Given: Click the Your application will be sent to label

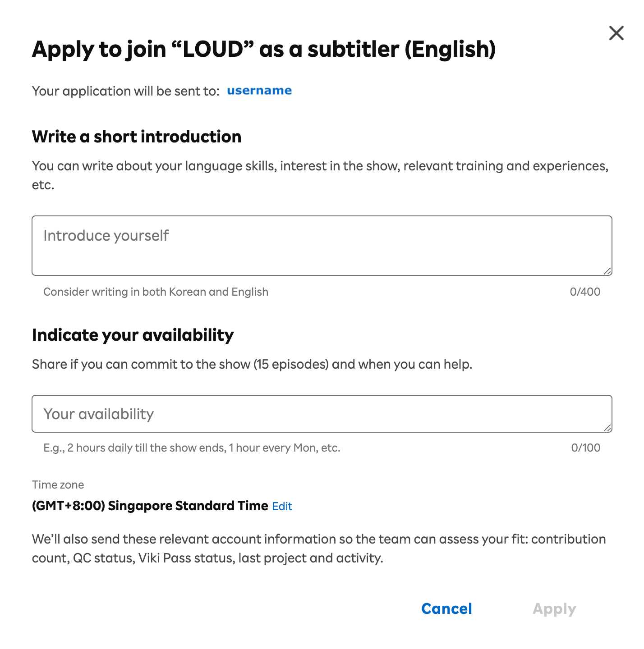Looking at the screenshot, I should click(125, 91).
